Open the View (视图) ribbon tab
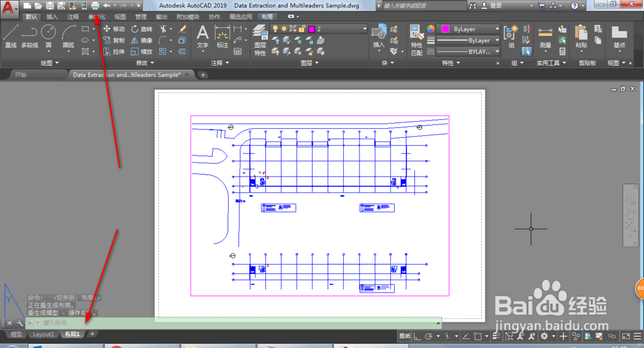Screen dimensions: 644x348 [120, 17]
